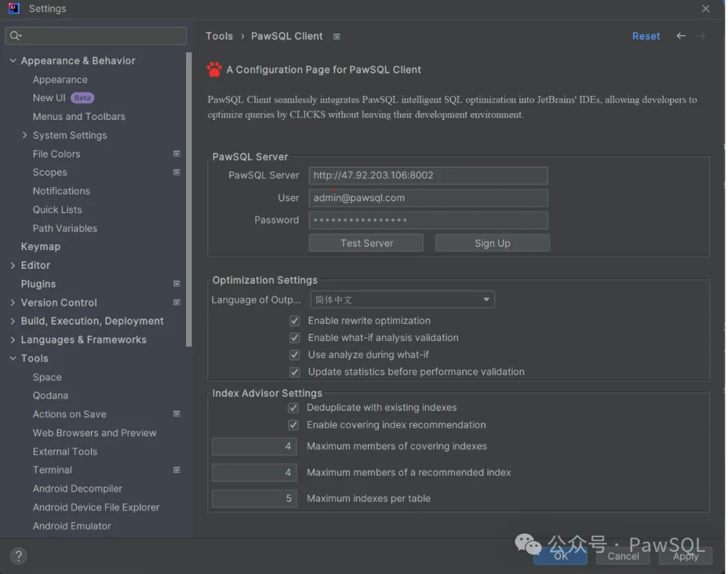
Task: Toggle Enable covering index recommendation
Action: point(293,425)
